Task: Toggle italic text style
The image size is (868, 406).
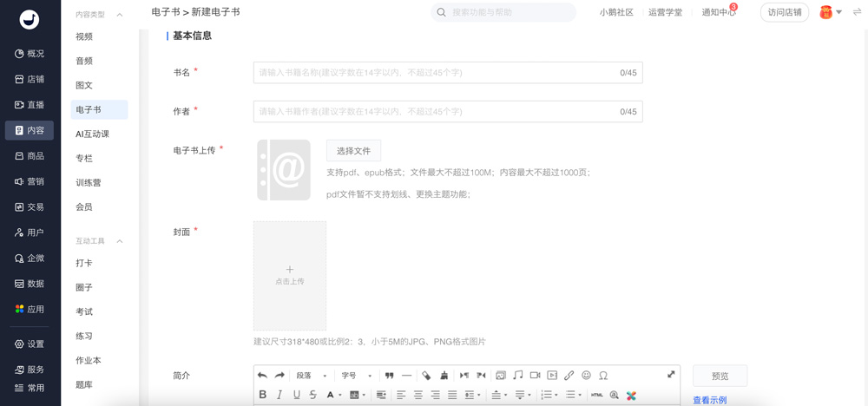Action: [279, 395]
